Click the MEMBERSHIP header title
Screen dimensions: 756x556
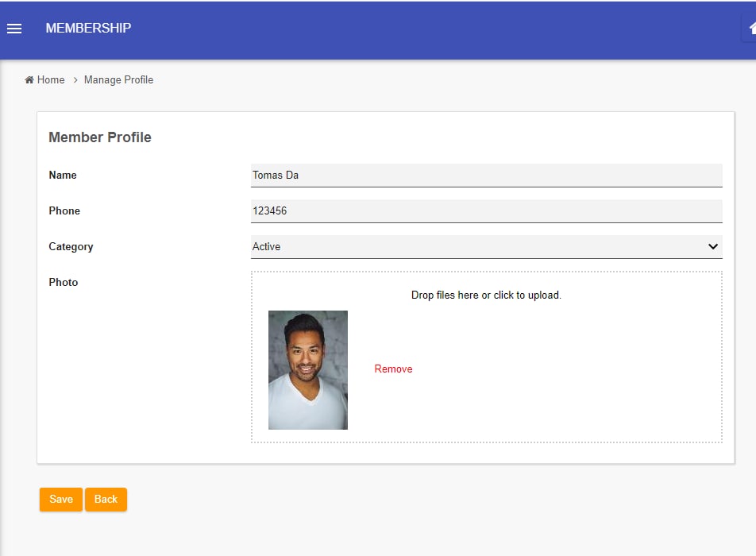(88, 28)
